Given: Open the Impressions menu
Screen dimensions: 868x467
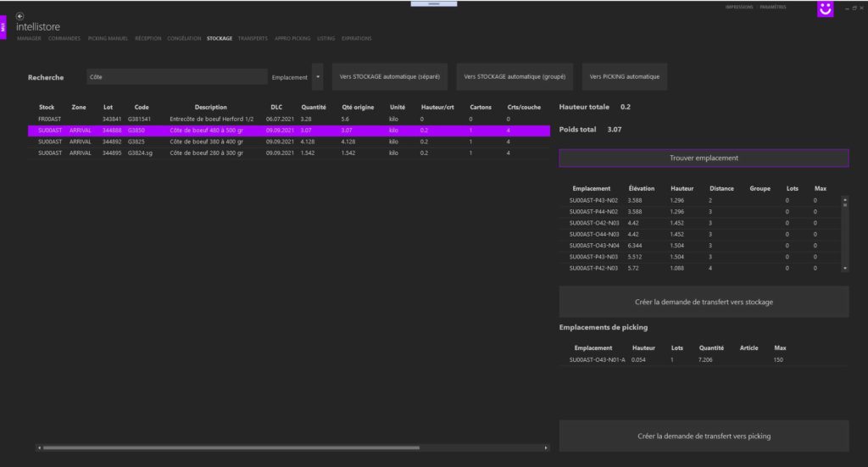Looking at the screenshot, I should (x=739, y=7).
